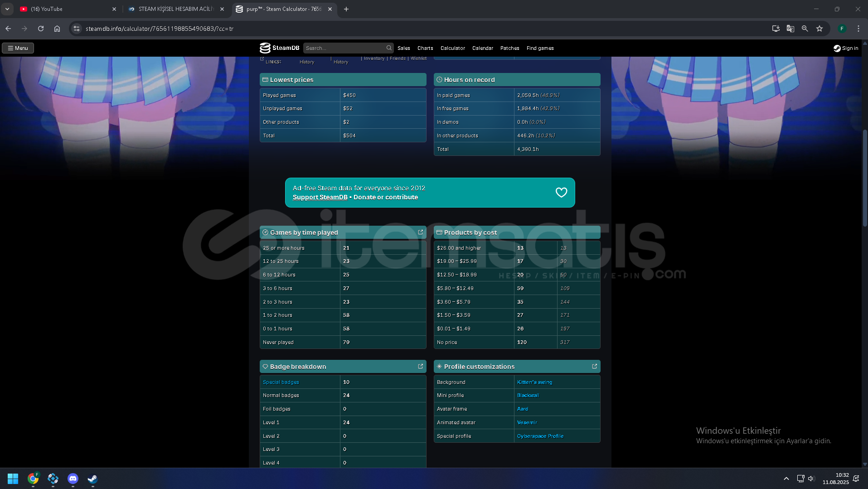Select the '$504' total lowest price value

point(349,136)
